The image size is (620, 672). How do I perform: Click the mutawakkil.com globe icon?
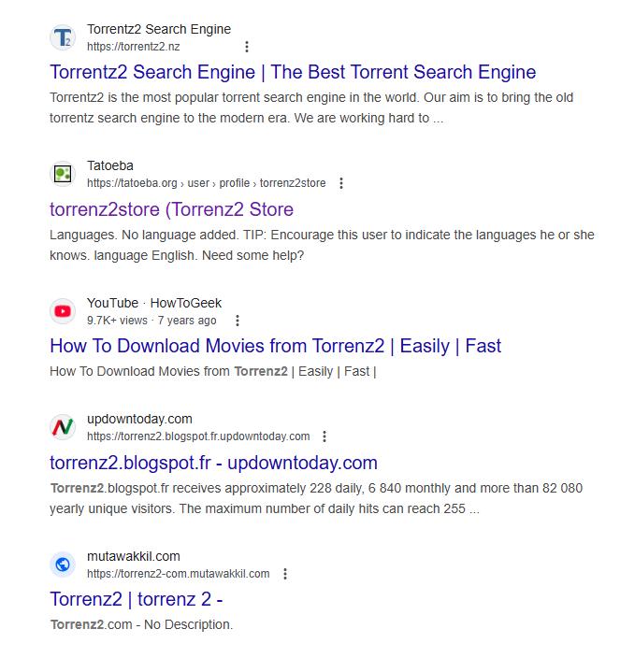[x=63, y=564]
